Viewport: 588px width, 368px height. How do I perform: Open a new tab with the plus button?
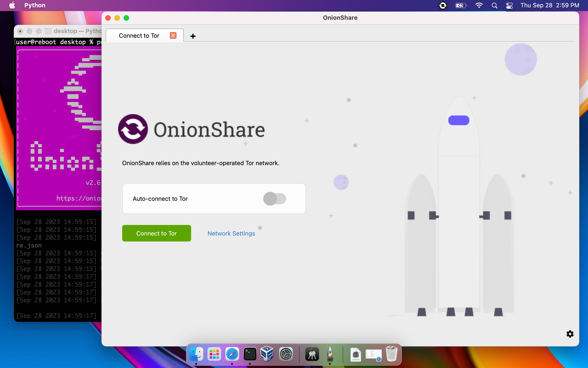pyautogui.click(x=193, y=36)
